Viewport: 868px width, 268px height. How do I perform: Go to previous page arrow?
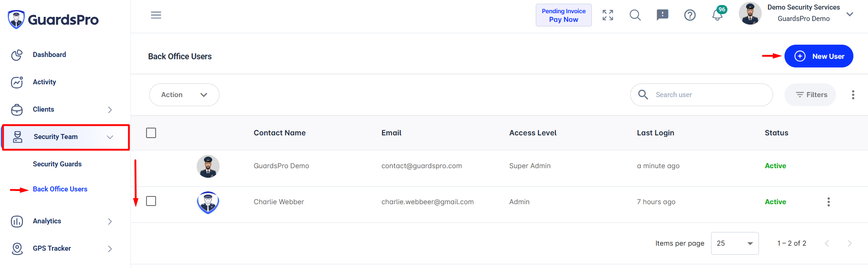point(827,243)
